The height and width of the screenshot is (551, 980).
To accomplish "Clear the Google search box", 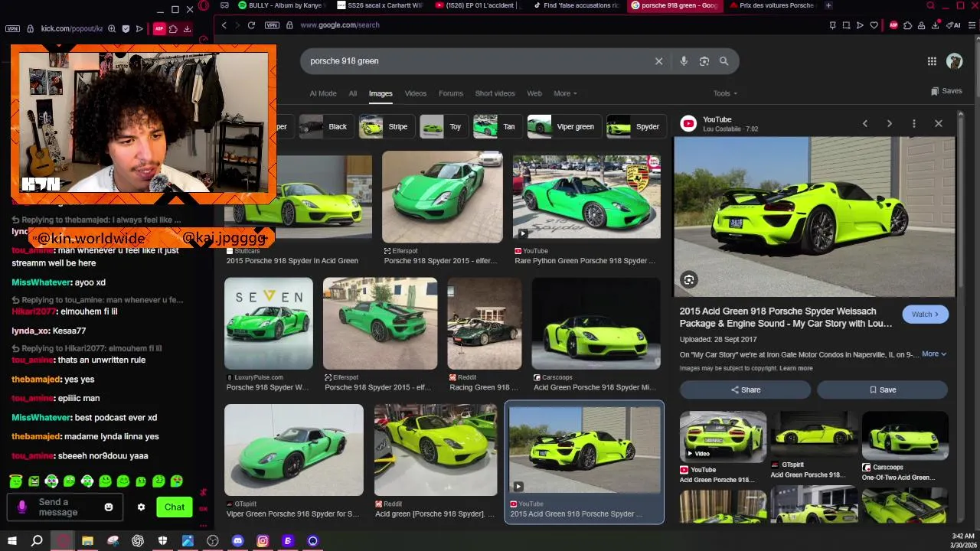I will pos(658,61).
